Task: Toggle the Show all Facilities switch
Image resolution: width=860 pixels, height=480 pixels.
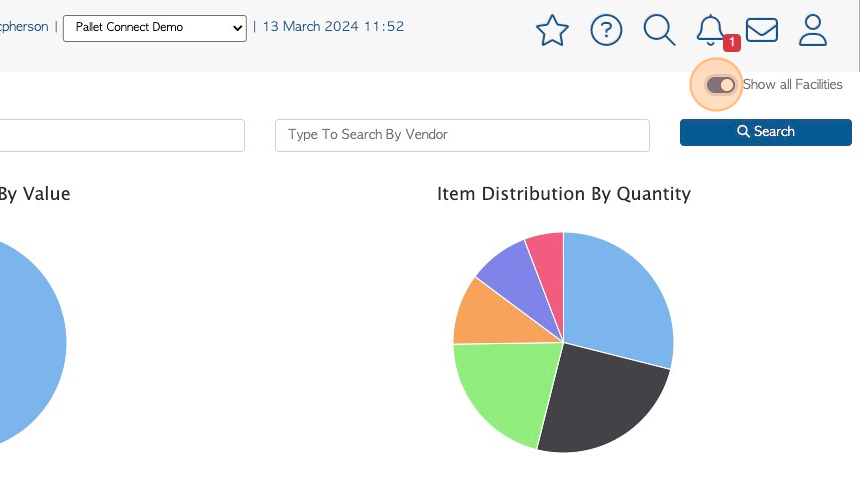Action: [x=720, y=85]
